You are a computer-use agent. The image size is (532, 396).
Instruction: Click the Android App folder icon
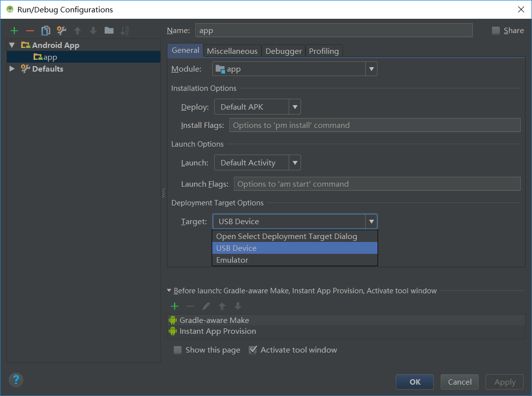(26, 45)
